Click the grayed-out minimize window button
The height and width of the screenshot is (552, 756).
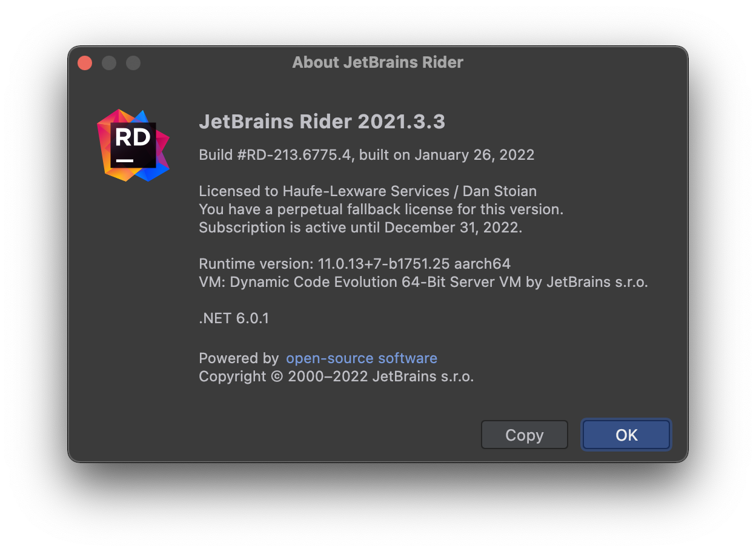pos(109,62)
